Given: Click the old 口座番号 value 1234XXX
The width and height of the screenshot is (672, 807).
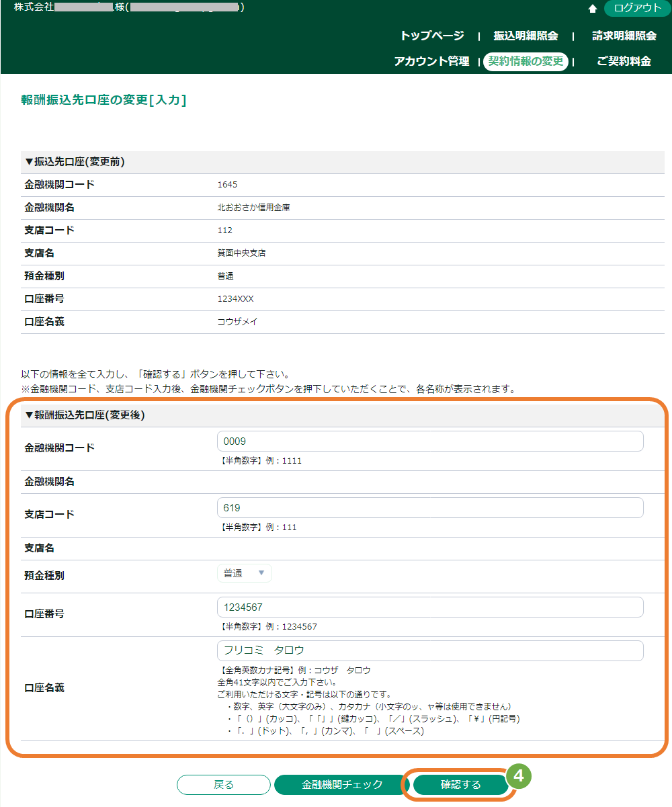Looking at the screenshot, I should pyautogui.click(x=235, y=299).
